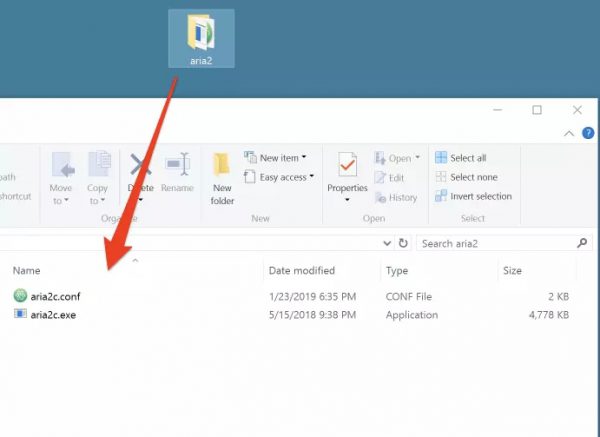
Task: Close the File Explorer window
Action: pyautogui.click(x=577, y=110)
